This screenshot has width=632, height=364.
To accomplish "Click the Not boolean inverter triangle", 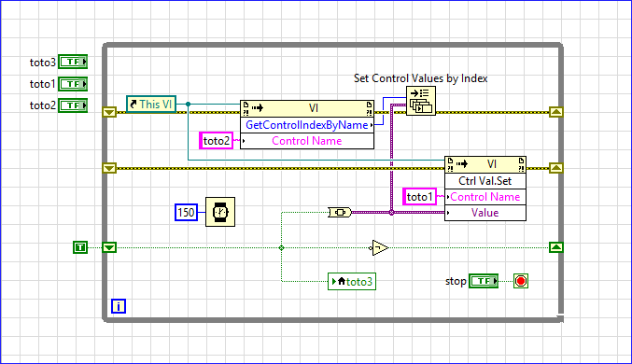I will coord(379,248).
